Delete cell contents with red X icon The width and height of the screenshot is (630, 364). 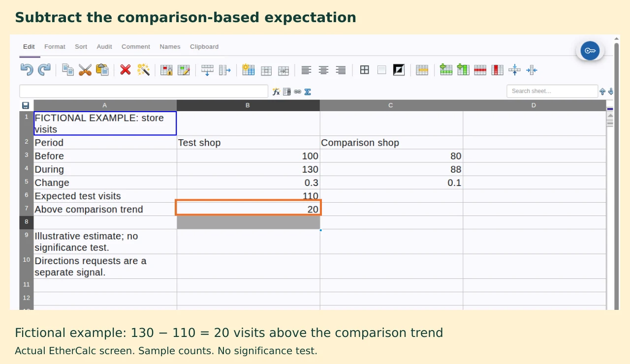(126, 70)
